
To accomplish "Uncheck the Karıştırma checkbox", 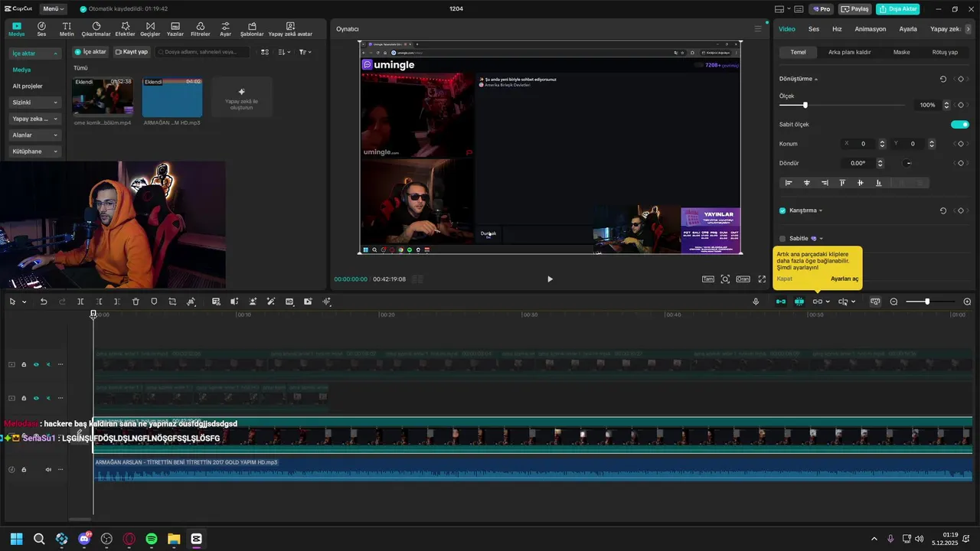I will pos(782,210).
